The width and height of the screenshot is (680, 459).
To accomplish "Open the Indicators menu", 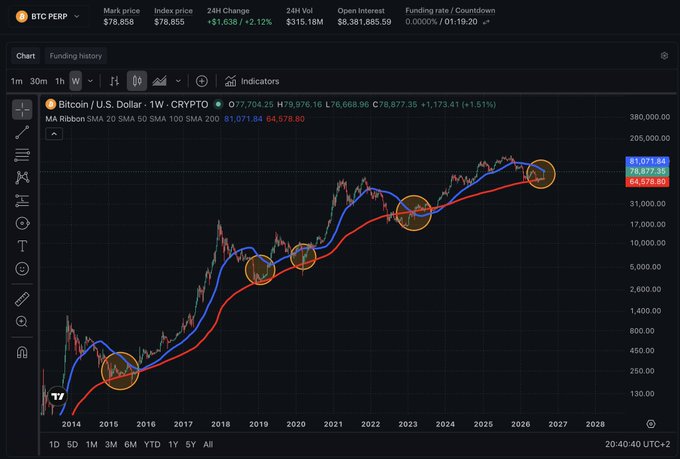I will 252,81.
